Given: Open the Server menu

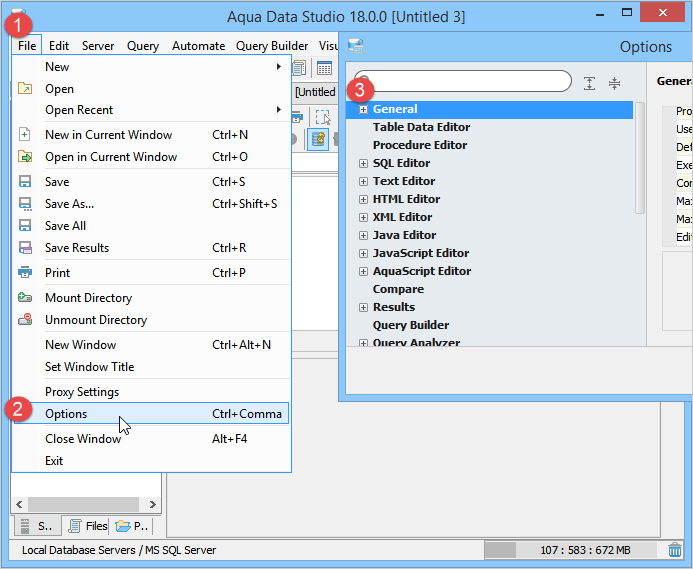Looking at the screenshot, I should [x=98, y=46].
